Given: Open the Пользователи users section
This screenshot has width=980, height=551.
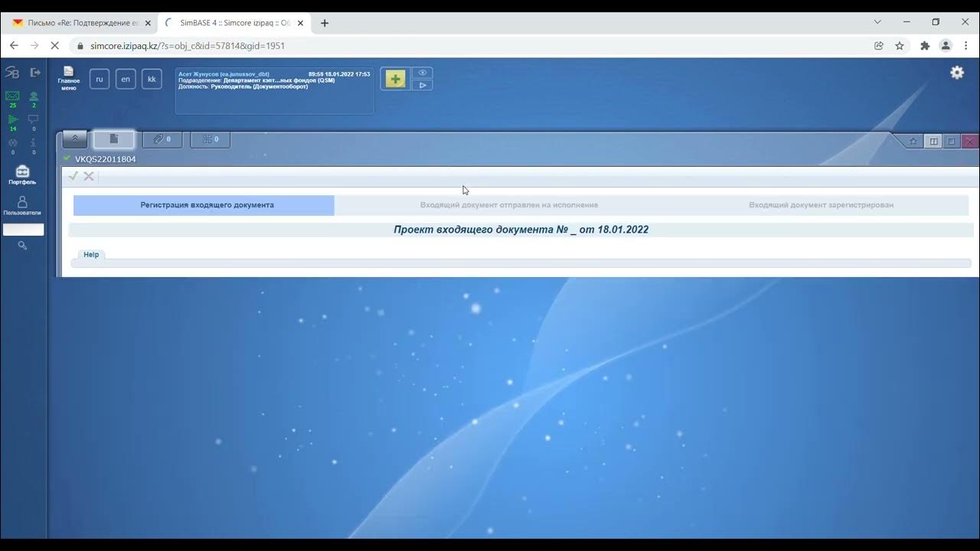Looking at the screenshot, I should [22, 205].
